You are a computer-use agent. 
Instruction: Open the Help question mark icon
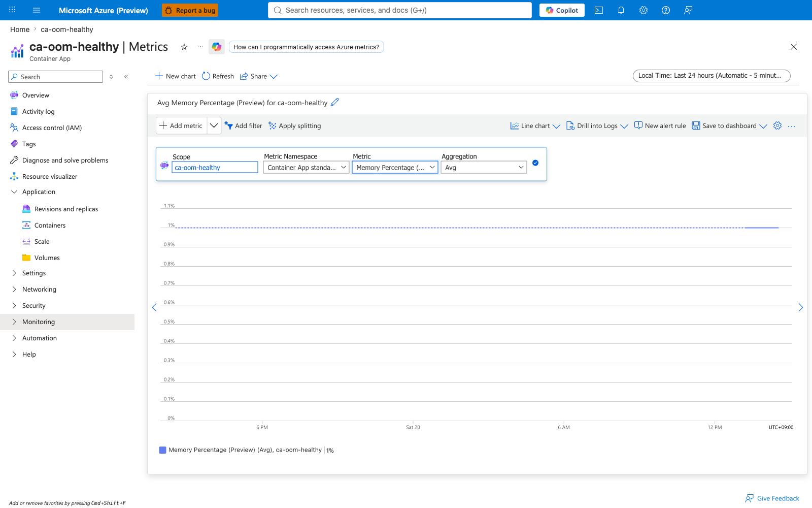point(666,10)
